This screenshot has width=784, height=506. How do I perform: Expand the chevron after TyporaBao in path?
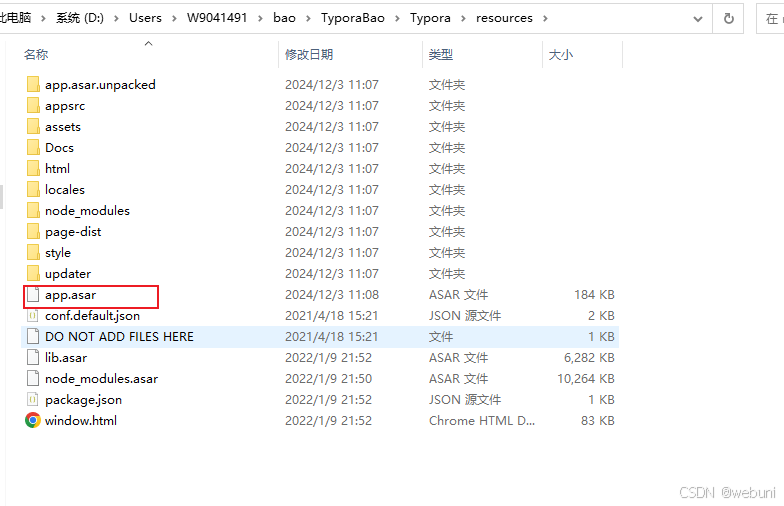point(397,18)
